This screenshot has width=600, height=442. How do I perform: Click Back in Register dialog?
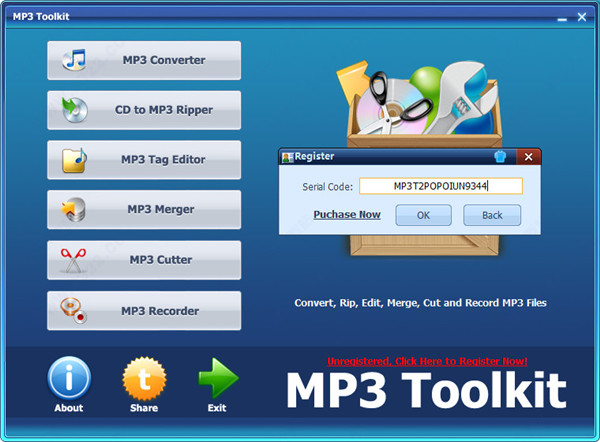pyautogui.click(x=492, y=215)
